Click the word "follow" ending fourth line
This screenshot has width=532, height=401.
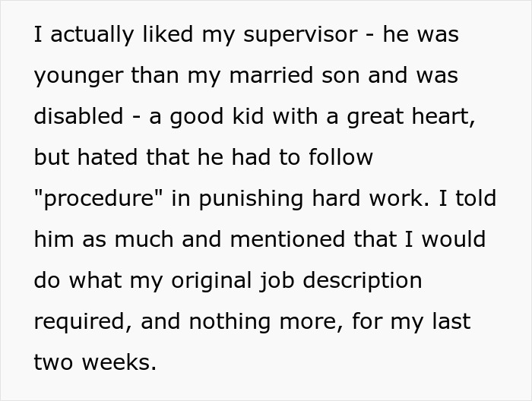(340, 157)
